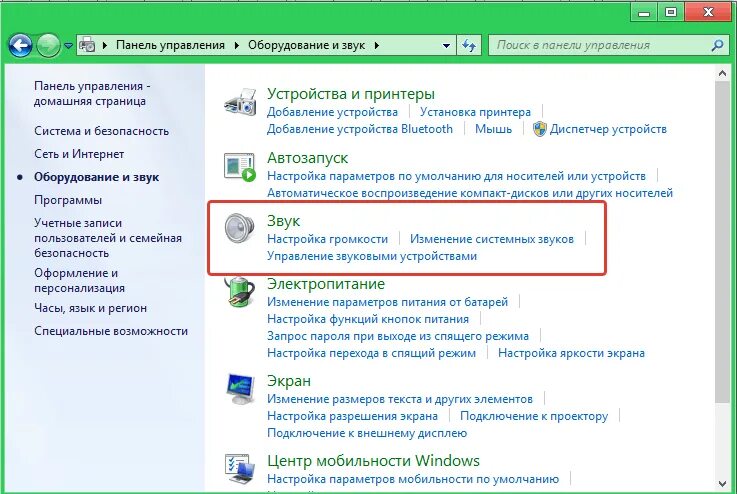Screen dimensions: 737x494
Task: Click Изменение системных звуков link
Action: click(492, 239)
